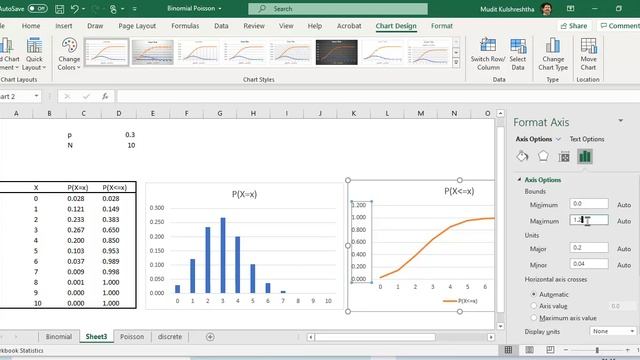Toggle the AutoSave switch
Image resolution: width=640 pixels, height=360 pixels.
point(37,9)
